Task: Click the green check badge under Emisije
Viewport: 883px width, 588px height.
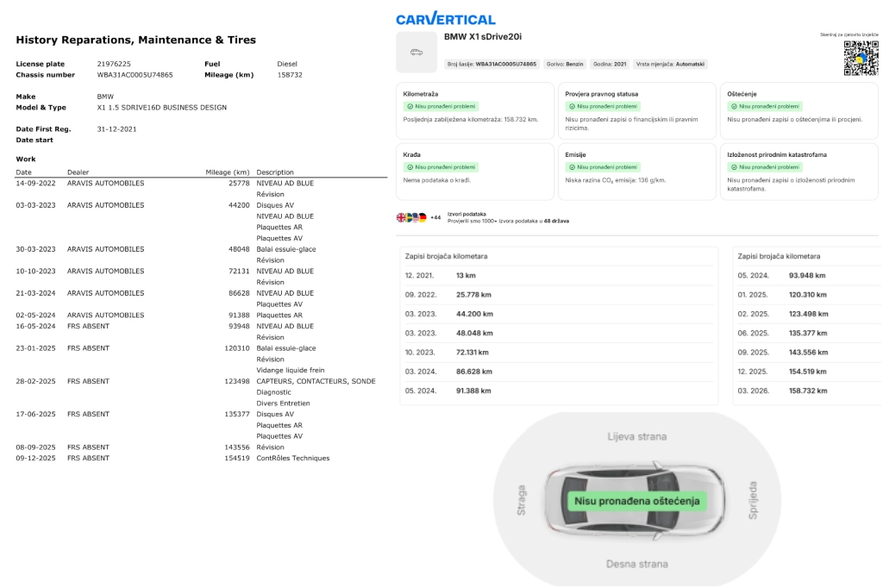Action: pos(603,167)
